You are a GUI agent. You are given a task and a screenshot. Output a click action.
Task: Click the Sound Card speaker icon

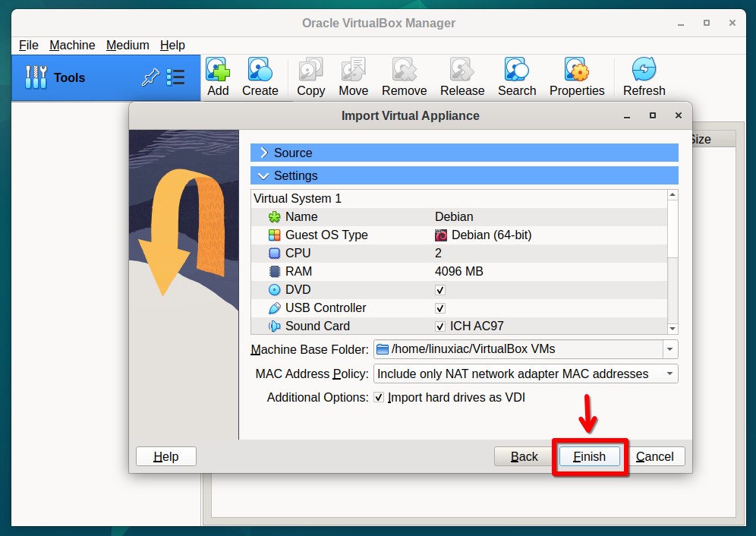tap(274, 326)
